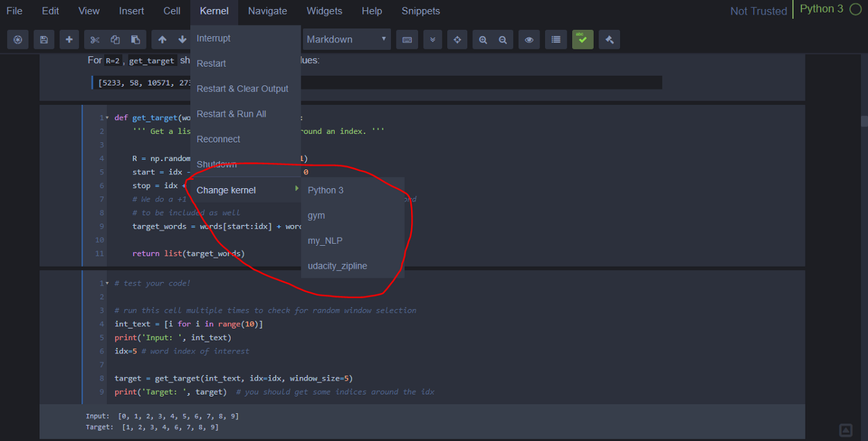Click the page vertical scrollbar thumb

864,121
